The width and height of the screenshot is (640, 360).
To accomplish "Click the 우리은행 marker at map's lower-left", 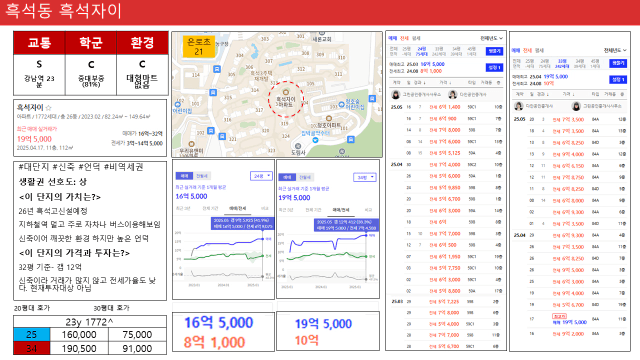I will 191,144.
